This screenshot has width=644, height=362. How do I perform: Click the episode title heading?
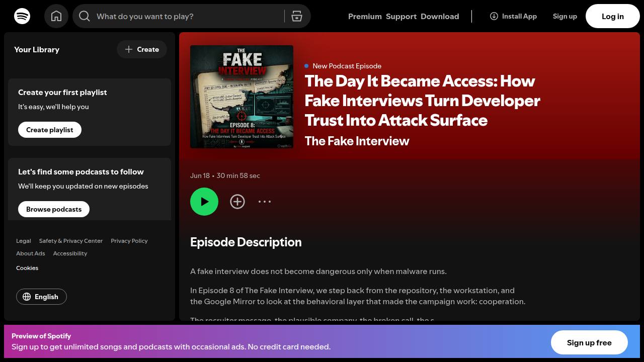[423, 101]
